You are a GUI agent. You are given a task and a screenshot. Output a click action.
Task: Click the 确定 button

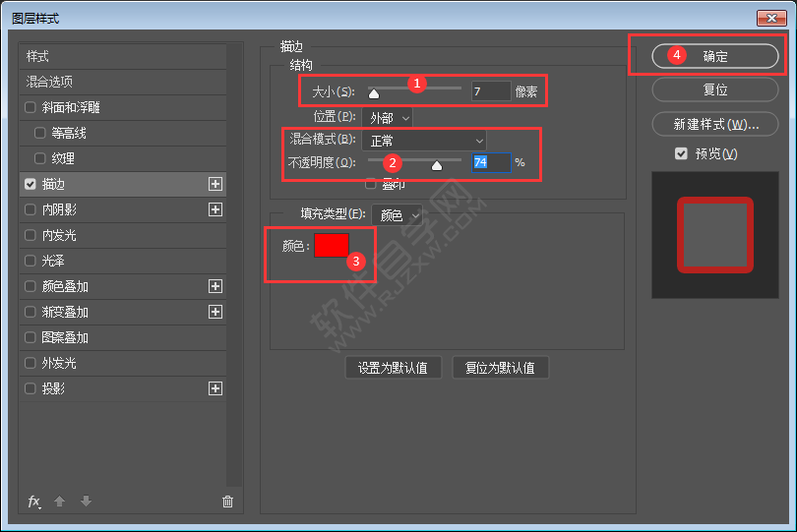(715, 56)
